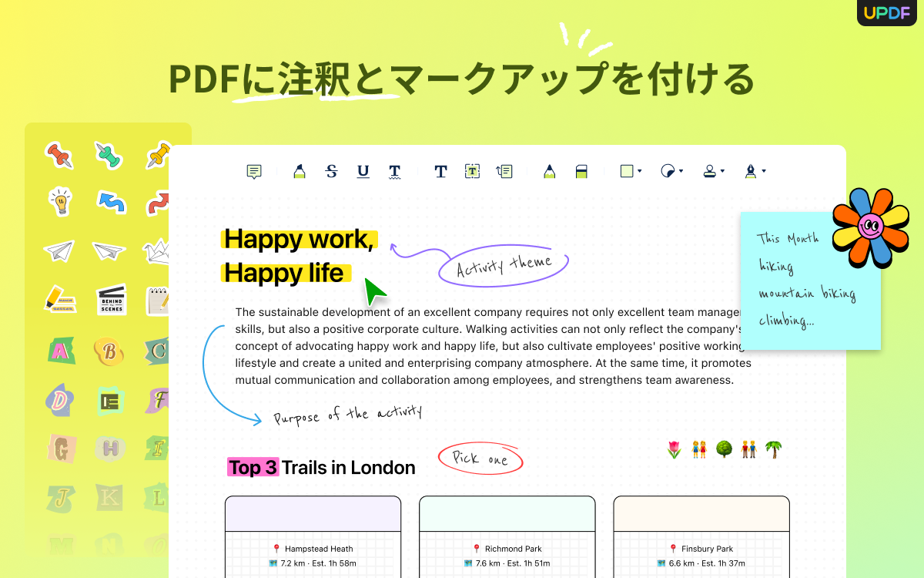Image resolution: width=924 pixels, height=578 pixels.
Task: Select the sticky note comment tool
Action: (254, 171)
